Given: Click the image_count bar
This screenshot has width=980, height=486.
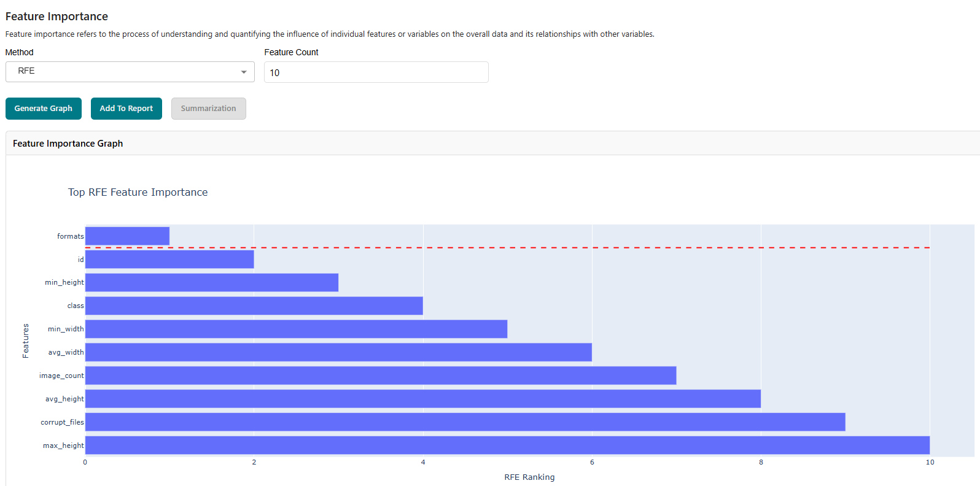Looking at the screenshot, I should pos(381,375).
